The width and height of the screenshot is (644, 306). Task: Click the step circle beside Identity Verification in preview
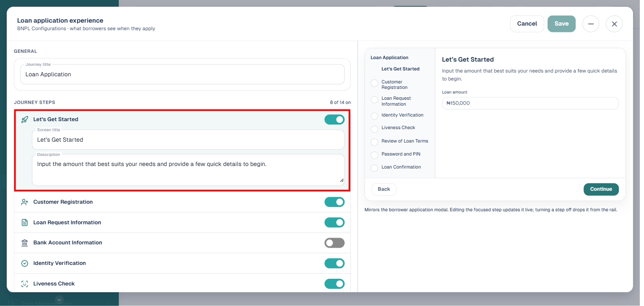[375, 116]
